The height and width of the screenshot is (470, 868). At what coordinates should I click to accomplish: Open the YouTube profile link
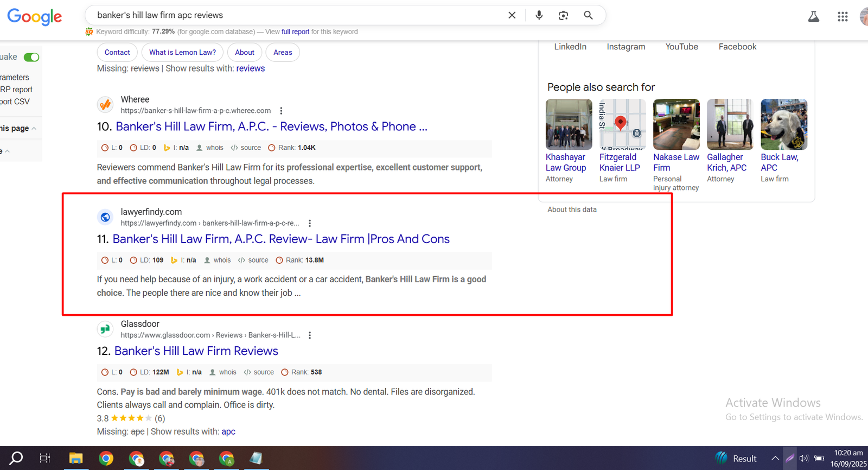681,47
